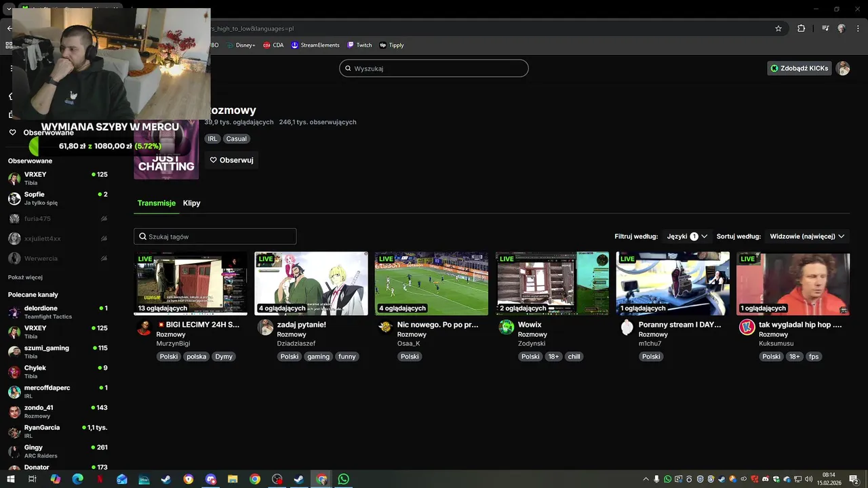This screenshot has height=488, width=868.
Task: Open the Kuksumusu hip hop stream thumbnail
Action: coord(793,283)
